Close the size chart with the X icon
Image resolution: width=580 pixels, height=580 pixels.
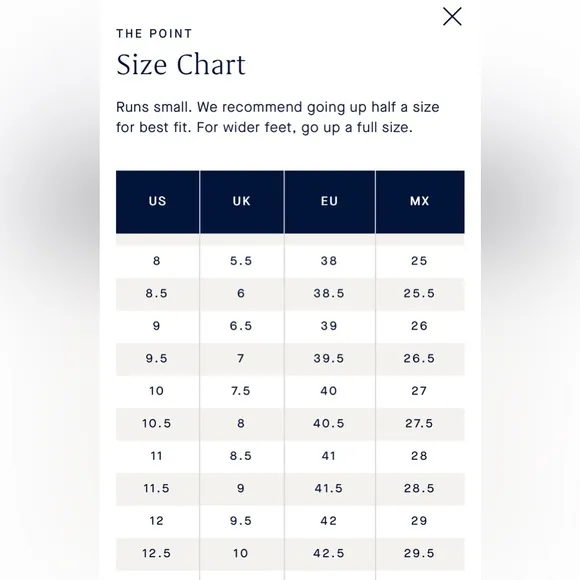pos(452,16)
